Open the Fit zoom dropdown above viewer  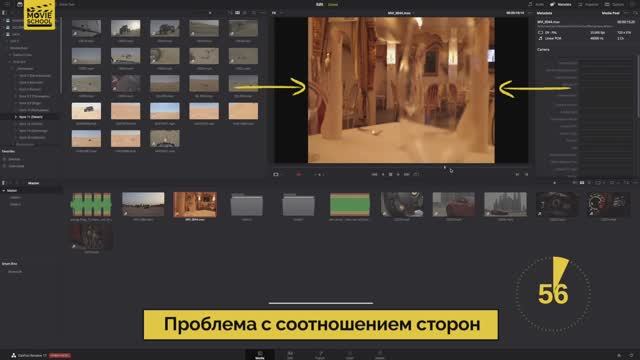(x=276, y=13)
